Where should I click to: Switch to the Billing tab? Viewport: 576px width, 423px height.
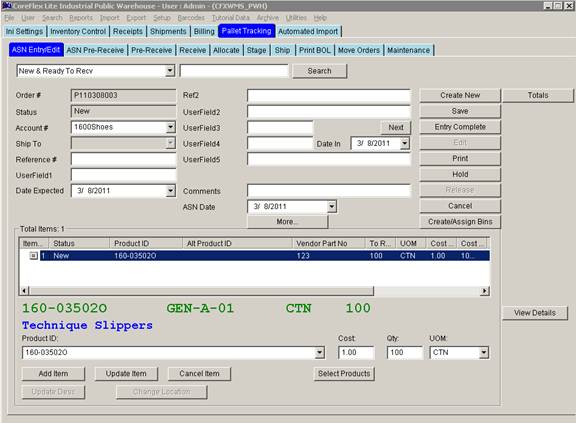tap(204, 32)
